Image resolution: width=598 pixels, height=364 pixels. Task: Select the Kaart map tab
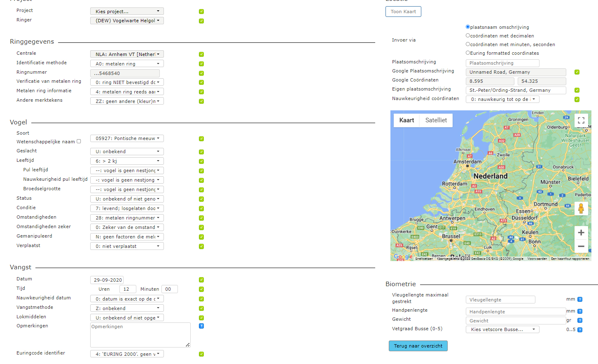pos(406,120)
